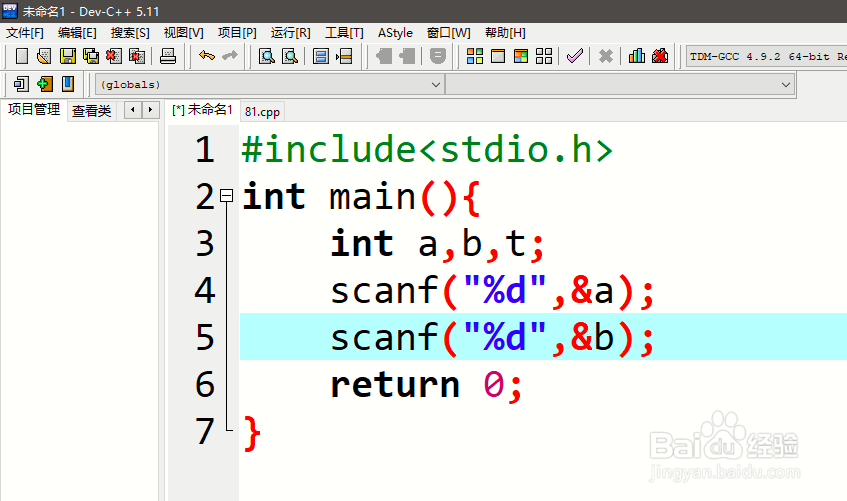Image resolution: width=847 pixels, height=501 pixels.
Task: Open the 编辑[E] menu
Action: (x=77, y=33)
